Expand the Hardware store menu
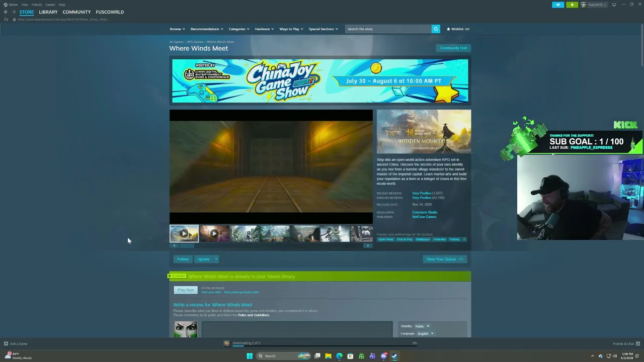644x362 pixels. [264, 29]
